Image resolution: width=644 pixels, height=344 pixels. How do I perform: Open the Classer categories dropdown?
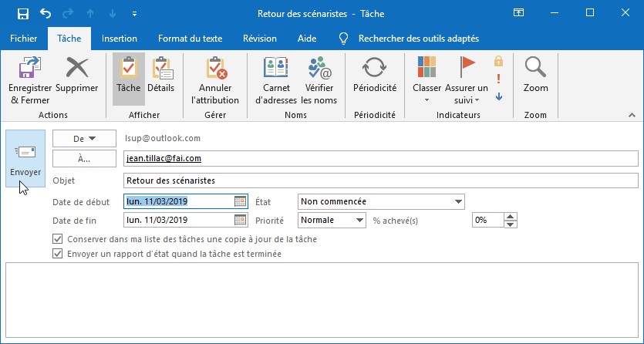(x=427, y=80)
